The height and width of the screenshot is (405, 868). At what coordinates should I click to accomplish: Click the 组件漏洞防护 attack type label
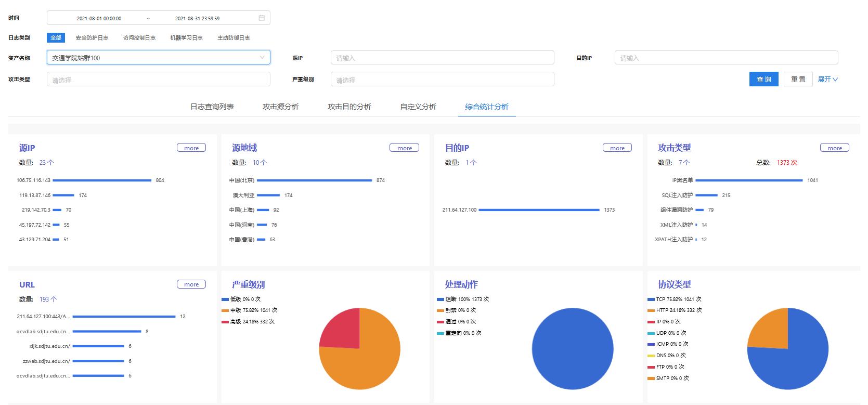[677, 210]
